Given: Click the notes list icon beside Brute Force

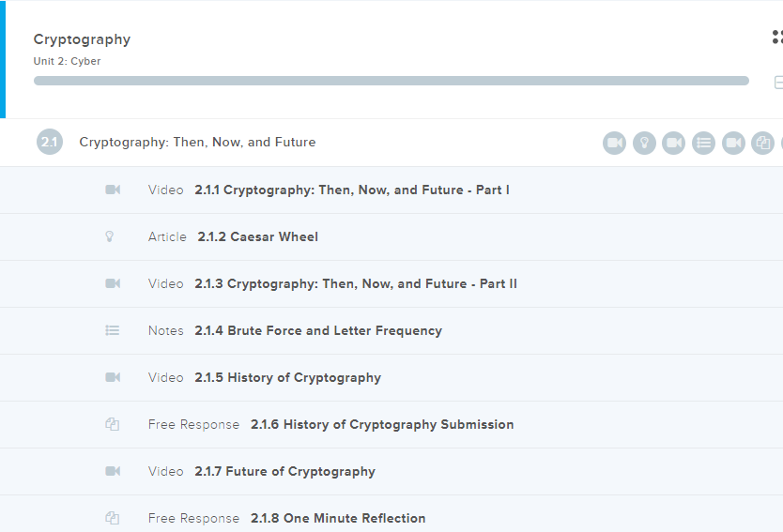Looking at the screenshot, I should 113,330.
